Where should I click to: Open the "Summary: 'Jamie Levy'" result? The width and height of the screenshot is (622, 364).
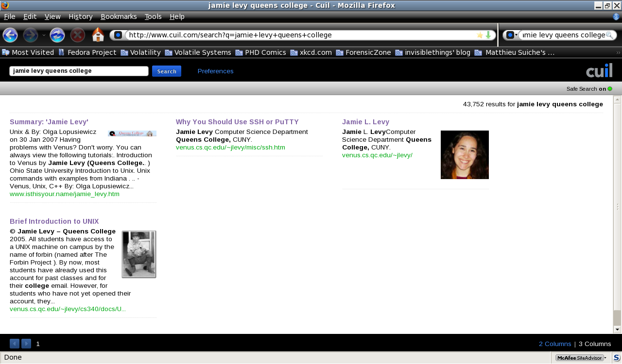[x=49, y=122]
